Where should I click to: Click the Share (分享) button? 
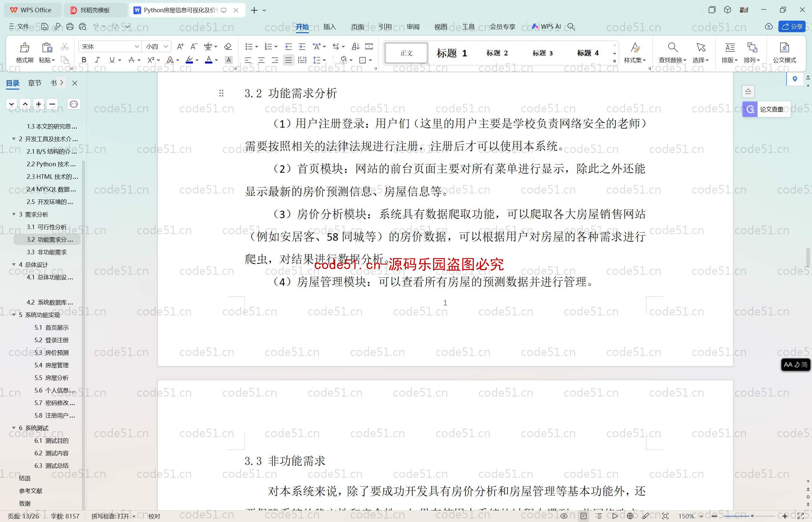click(x=792, y=26)
